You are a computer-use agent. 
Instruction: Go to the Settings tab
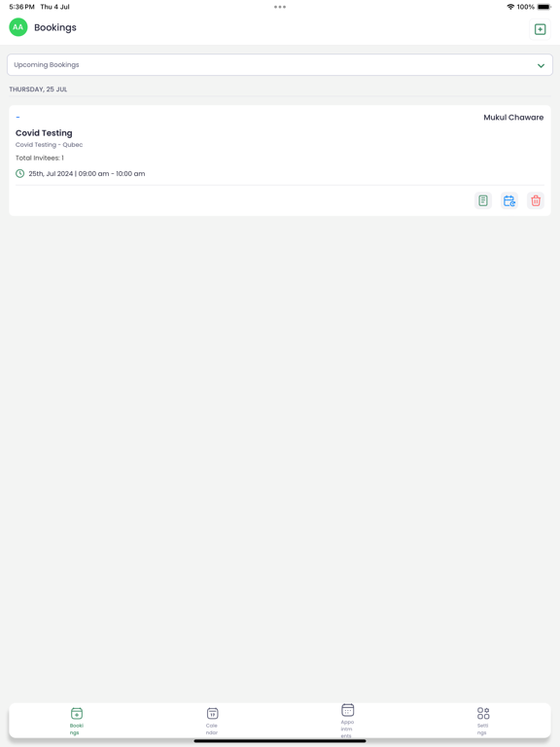483,721
